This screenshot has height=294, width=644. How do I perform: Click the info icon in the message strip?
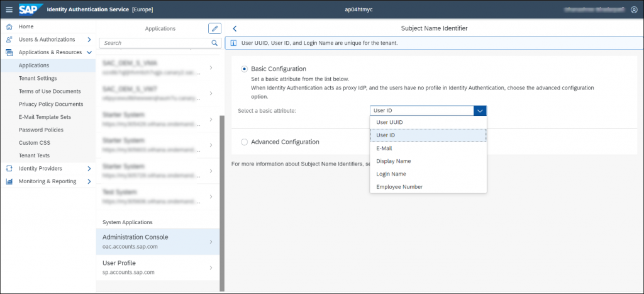(x=233, y=43)
